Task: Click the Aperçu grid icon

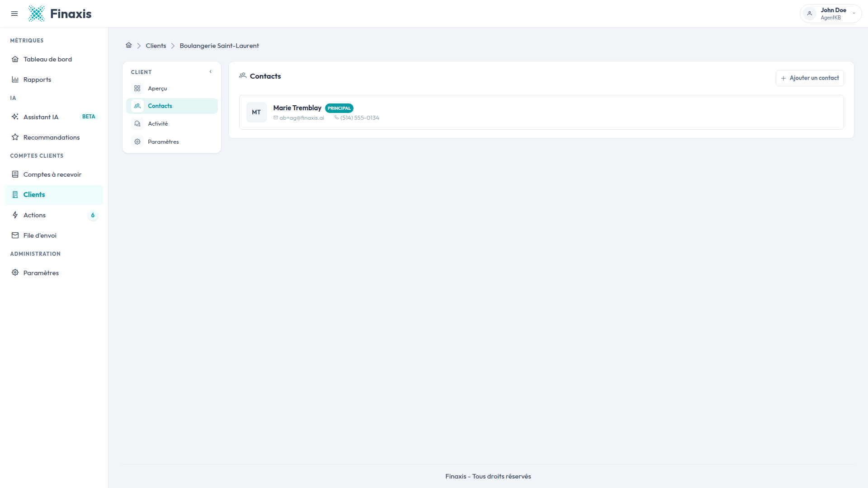Action: click(x=137, y=88)
